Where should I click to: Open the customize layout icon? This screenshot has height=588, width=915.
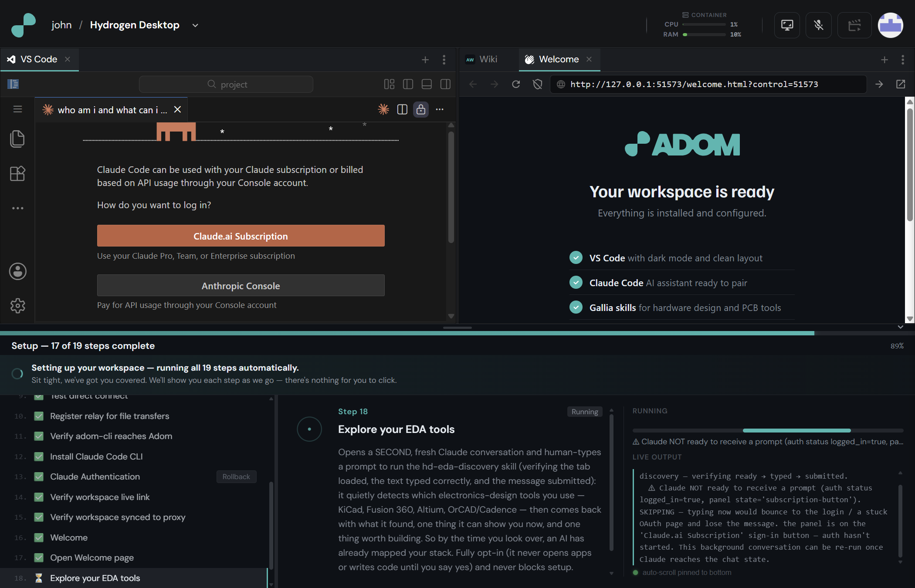[389, 84]
